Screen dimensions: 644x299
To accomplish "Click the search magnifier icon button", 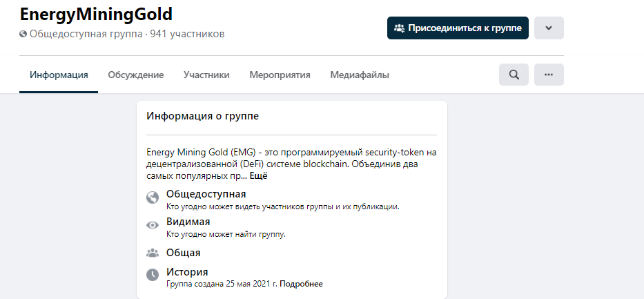I will (x=514, y=75).
